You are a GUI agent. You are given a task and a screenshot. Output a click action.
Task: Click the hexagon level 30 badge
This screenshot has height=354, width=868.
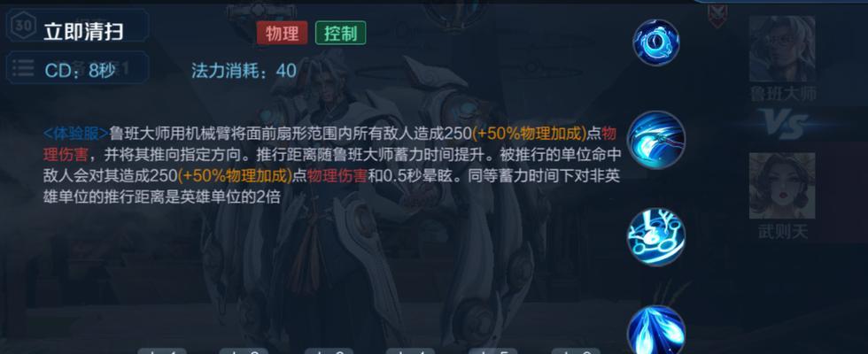click(21, 26)
